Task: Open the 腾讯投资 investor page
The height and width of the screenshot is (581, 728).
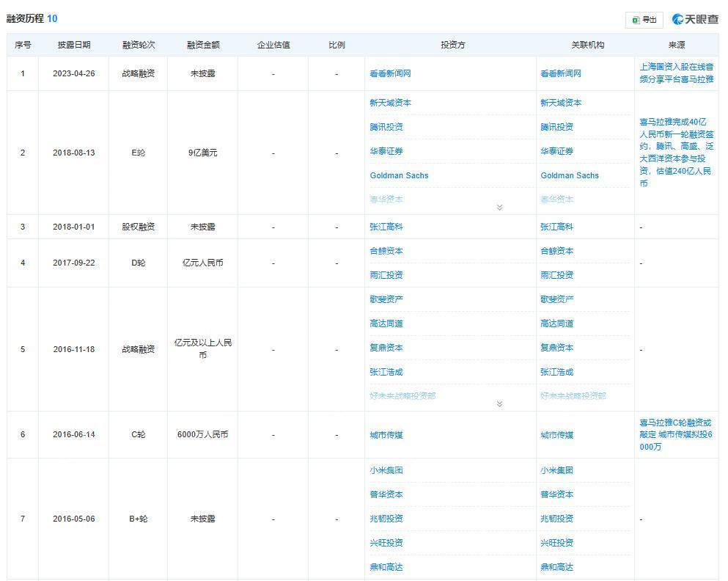Action: click(x=387, y=127)
